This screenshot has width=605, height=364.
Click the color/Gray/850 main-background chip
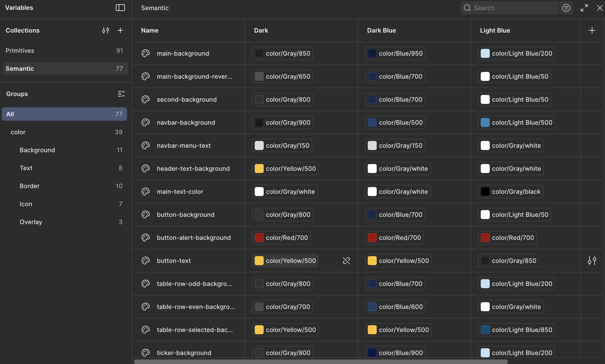283,53
